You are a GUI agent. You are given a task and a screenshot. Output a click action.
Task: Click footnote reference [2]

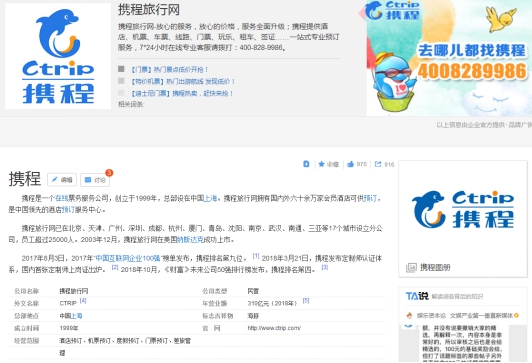click(115, 267)
